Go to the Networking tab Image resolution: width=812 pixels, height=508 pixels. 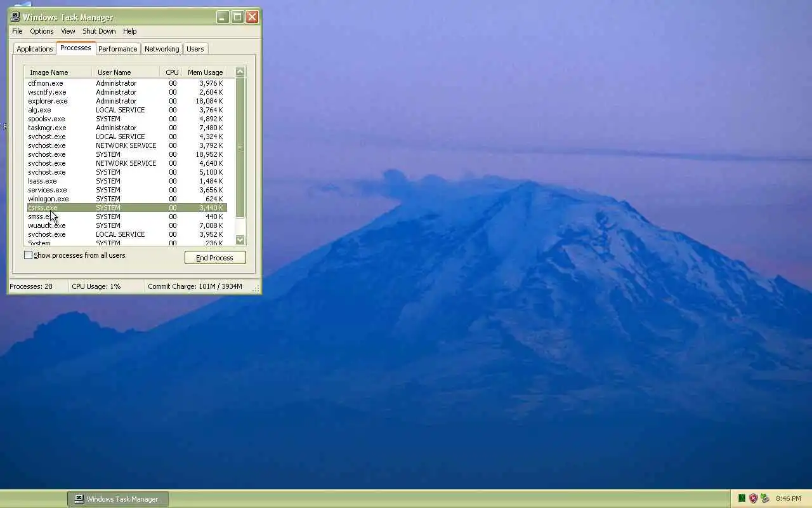tap(162, 49)
